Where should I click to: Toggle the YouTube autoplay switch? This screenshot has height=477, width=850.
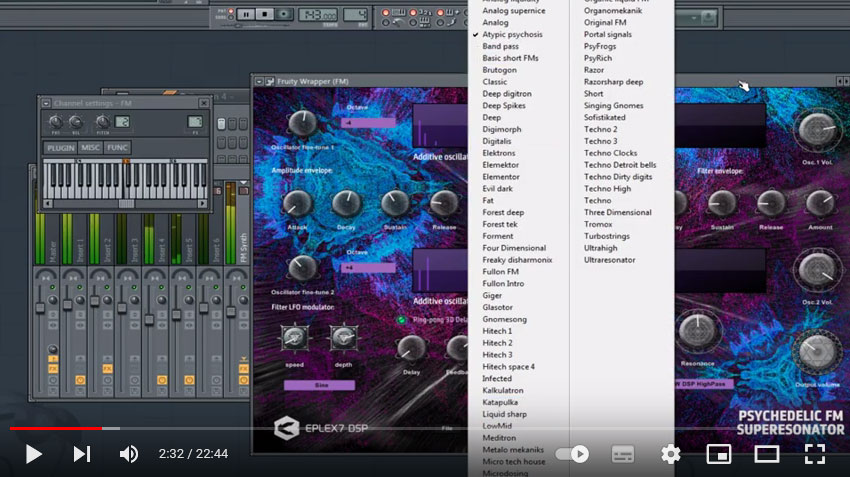tap(572, 454)
